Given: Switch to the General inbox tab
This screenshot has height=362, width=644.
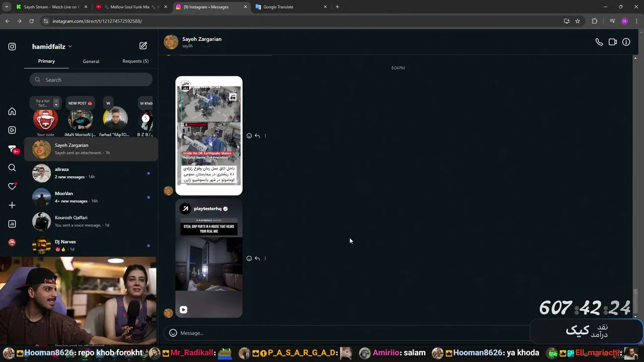Looking at the screenshot, I should click(x=91, y=61).
